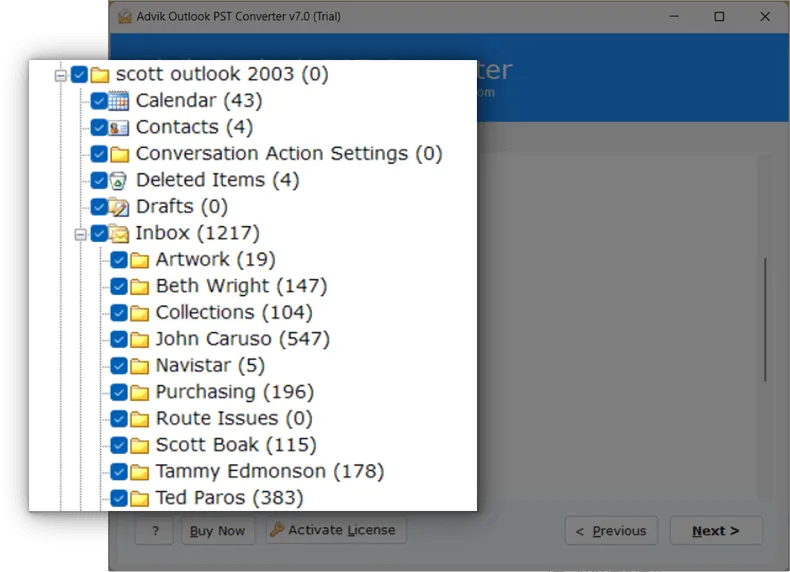Screen dimensions: 790x572
Task: Collapse the scott outlook 2003 tree node
Action: click(x=61, y=75)
